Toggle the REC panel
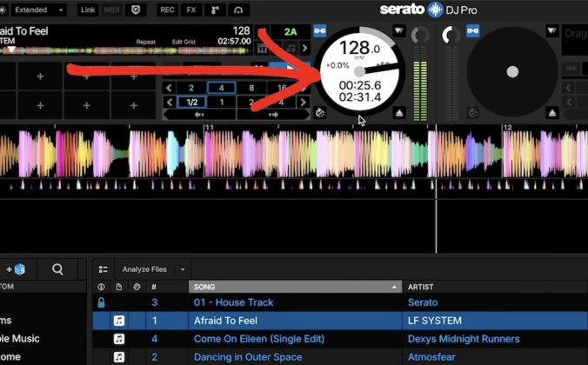 [x=167, y=10]
